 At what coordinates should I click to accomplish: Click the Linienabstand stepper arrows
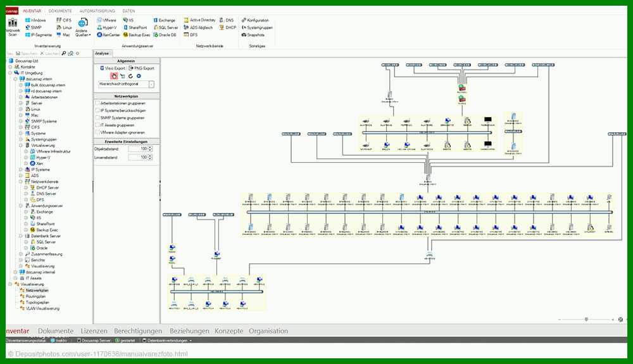(150, 158)
